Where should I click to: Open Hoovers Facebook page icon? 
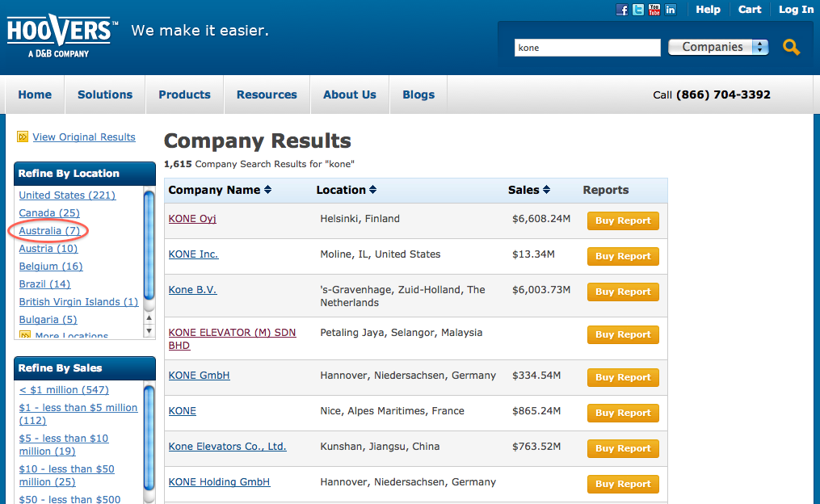click(x=622, y=10)
